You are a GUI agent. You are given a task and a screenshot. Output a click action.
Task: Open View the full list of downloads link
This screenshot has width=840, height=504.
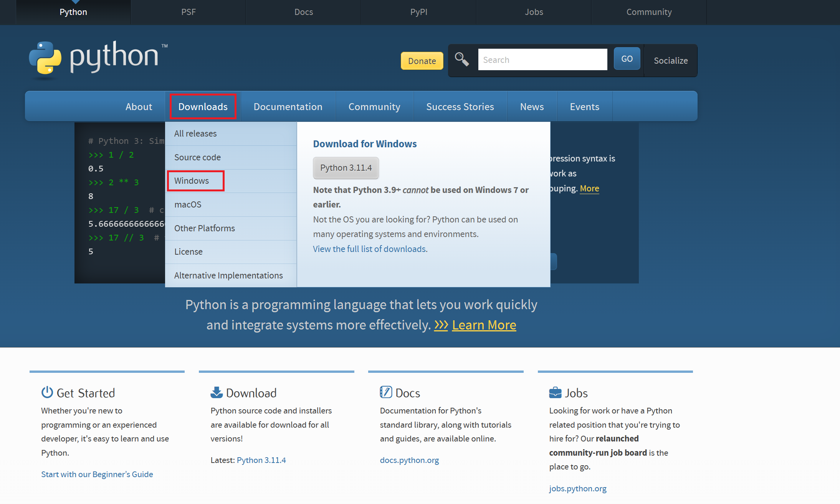tap(370, 249)
